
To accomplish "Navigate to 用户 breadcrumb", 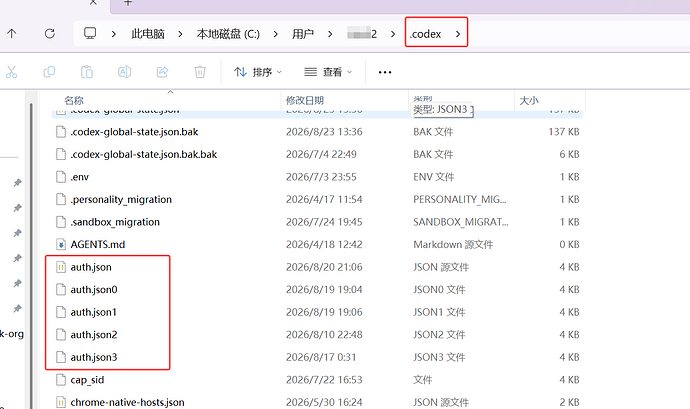I will [303, 34].
